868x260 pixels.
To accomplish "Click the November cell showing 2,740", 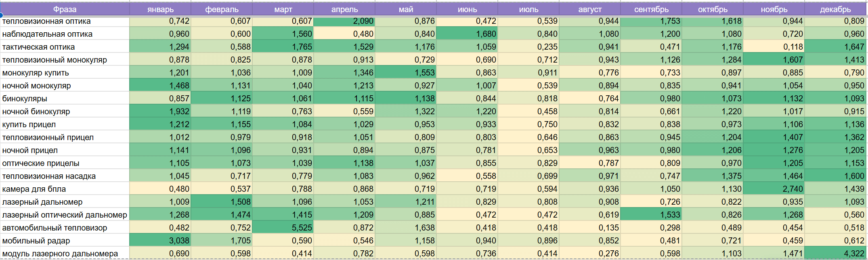I will point(774,189).
